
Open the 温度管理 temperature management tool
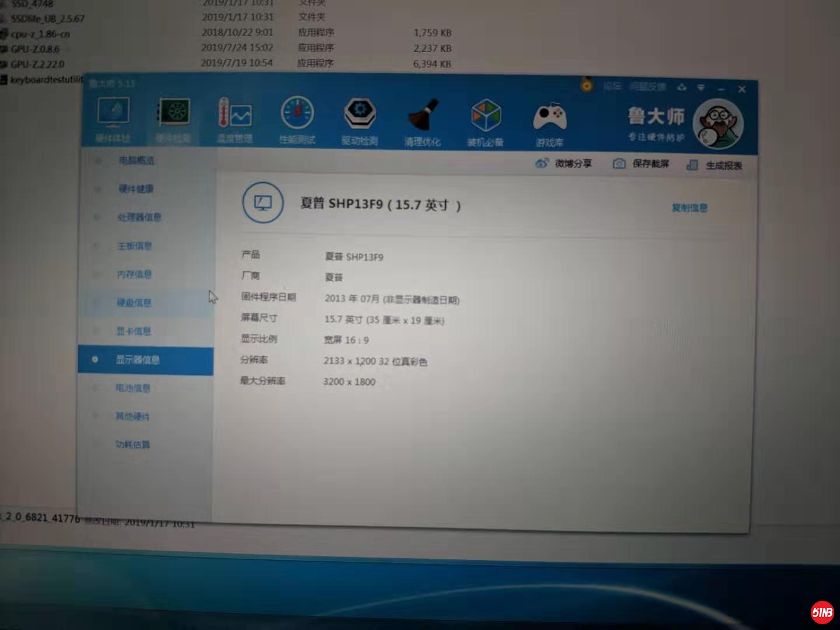pyautogui.click(x=235, y=120)
